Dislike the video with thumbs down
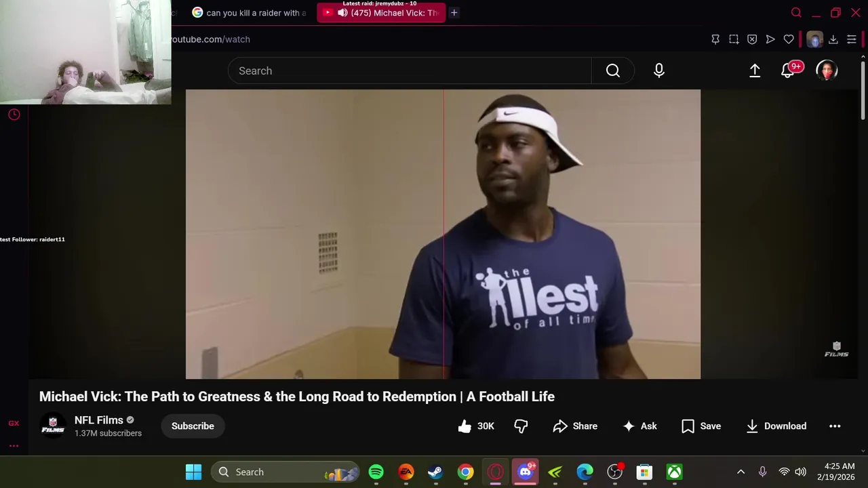The width and height of the screenshot is (868, 488). (521, 426)
